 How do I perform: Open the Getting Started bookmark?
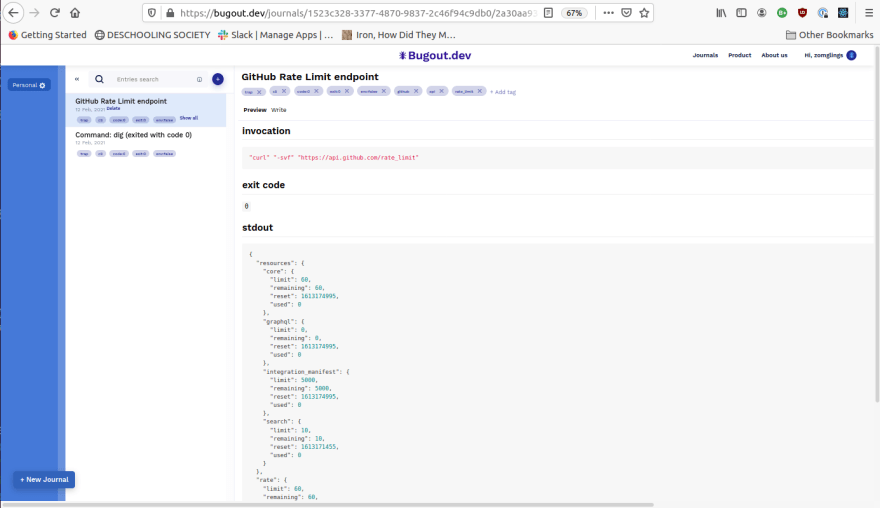[x=47, y=35]
